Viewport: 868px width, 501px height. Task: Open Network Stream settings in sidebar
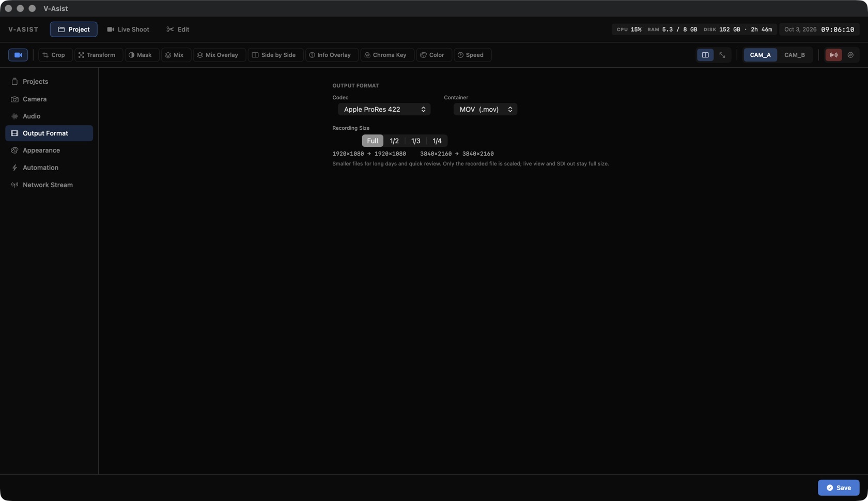(x=49, y=185)
